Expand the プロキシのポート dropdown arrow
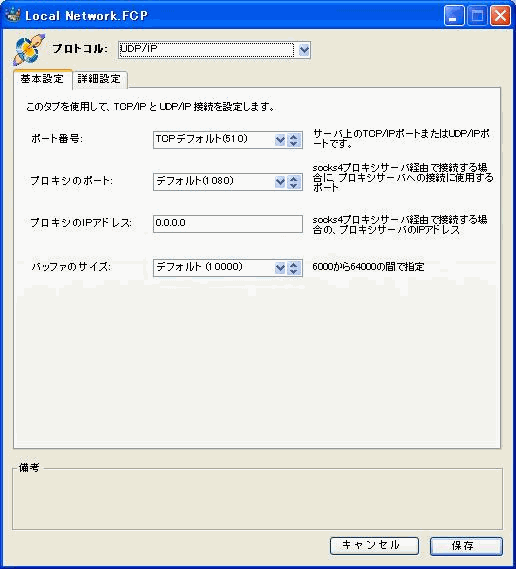The width and height of the screenshot is (516, 569). (x=280, y=181)
